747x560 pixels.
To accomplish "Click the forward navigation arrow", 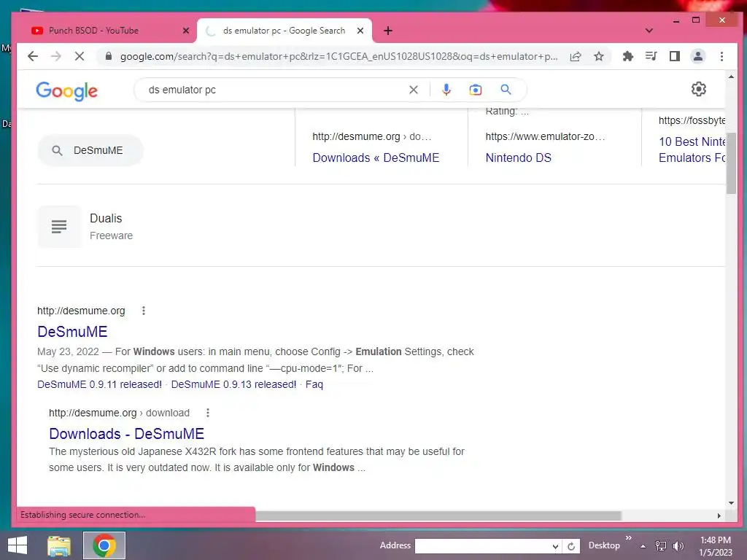I will pos(55,56).
